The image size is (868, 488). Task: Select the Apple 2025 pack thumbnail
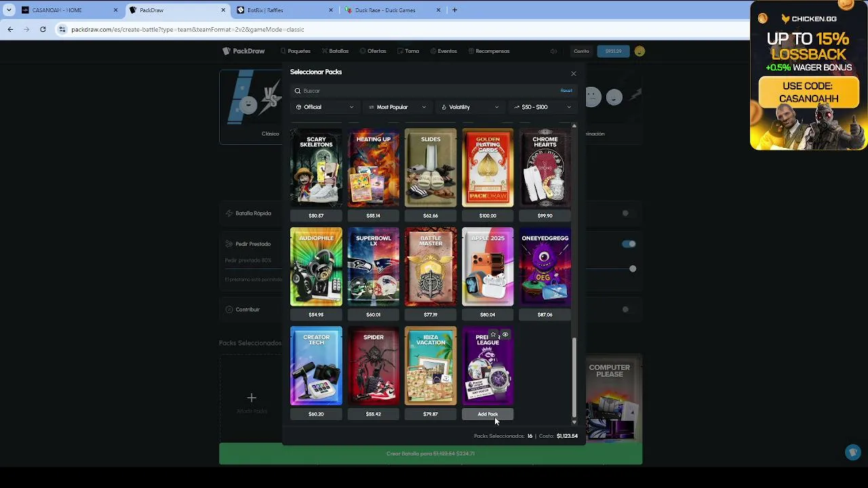[488, 267]
